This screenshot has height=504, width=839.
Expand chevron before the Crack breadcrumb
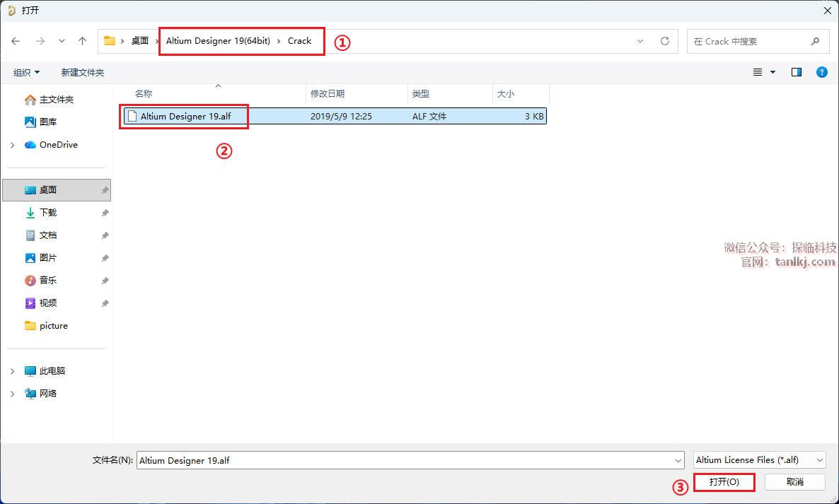[x=279, y=41]
